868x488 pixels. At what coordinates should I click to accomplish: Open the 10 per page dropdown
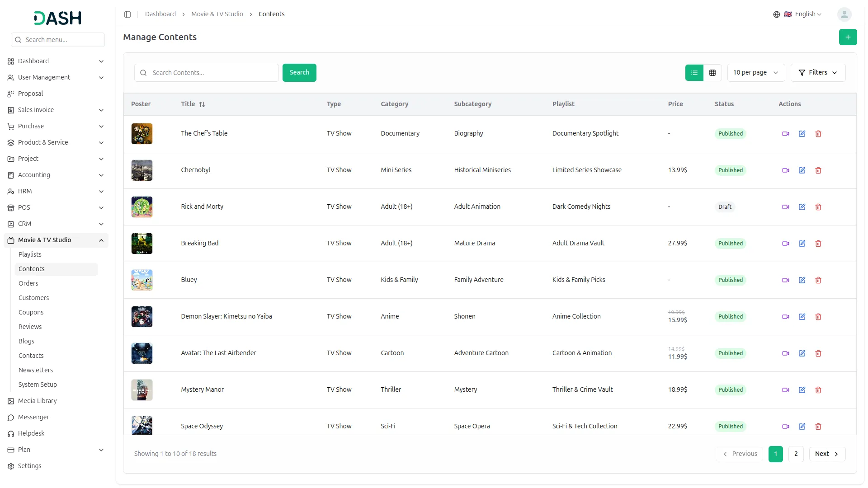pyautogui.click(x=756, y=73)
